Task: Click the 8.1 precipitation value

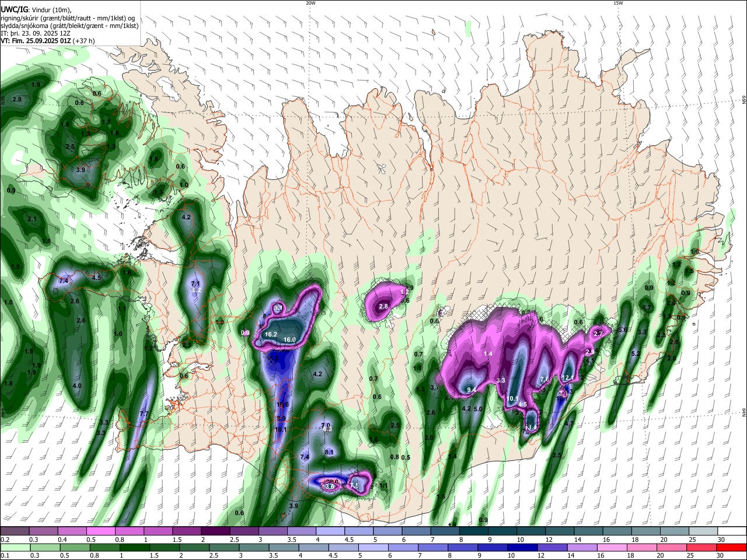Action: tap(329, 452)
